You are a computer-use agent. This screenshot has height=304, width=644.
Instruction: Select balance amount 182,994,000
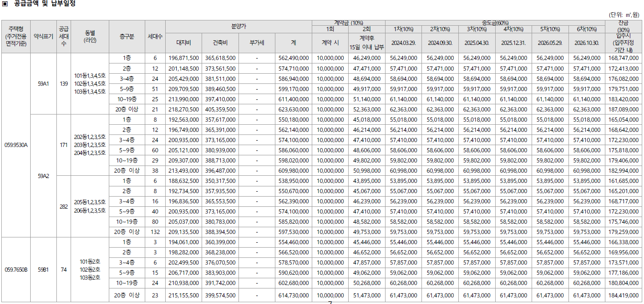coord(624,170)
